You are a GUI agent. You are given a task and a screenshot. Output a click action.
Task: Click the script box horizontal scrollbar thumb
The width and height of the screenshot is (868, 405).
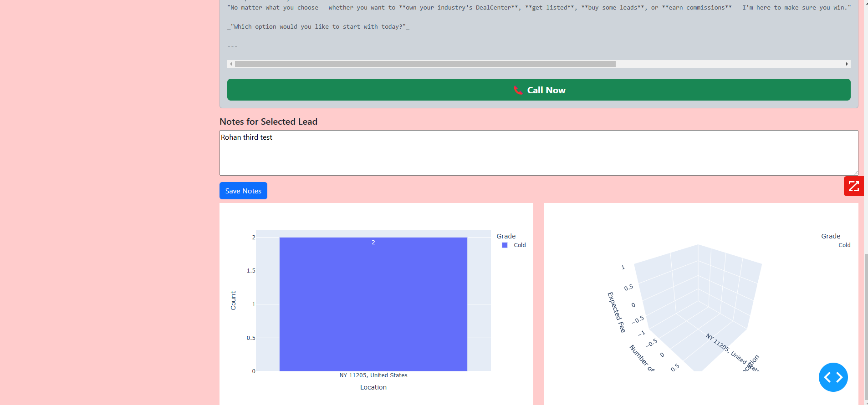click(x=425, y=64)
